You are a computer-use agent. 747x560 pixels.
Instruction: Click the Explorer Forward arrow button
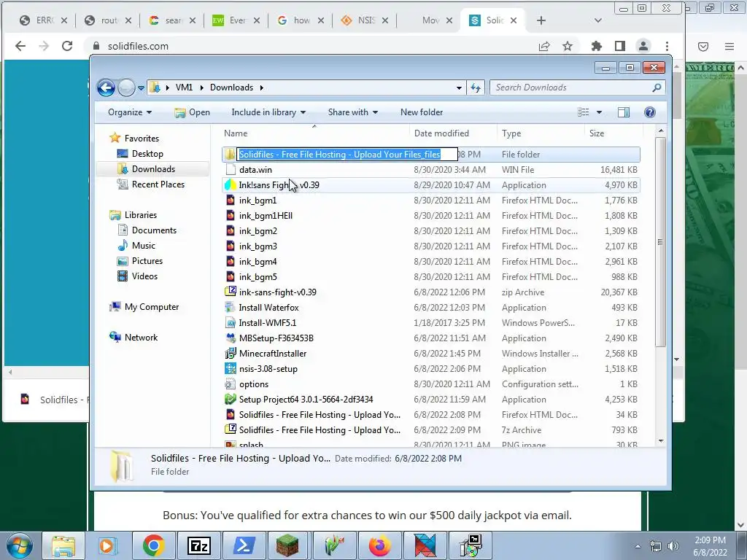click(x=126, y=87)
